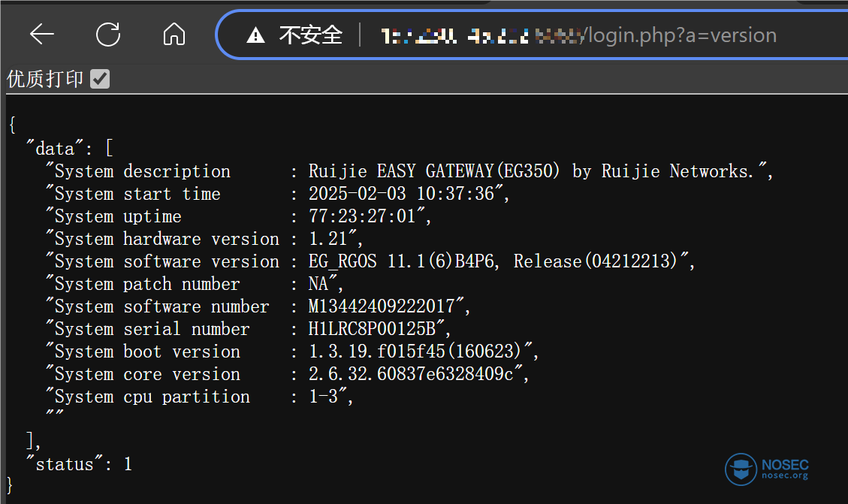Select hardware version value 1.21
Screen dimensions: 848x504
(327, 239)
